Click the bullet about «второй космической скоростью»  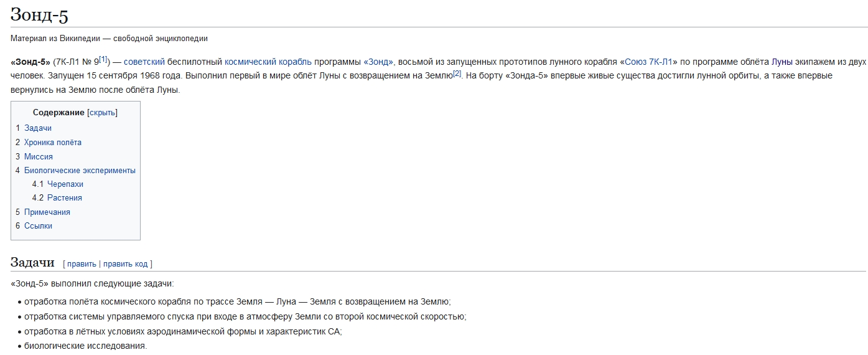245,316
